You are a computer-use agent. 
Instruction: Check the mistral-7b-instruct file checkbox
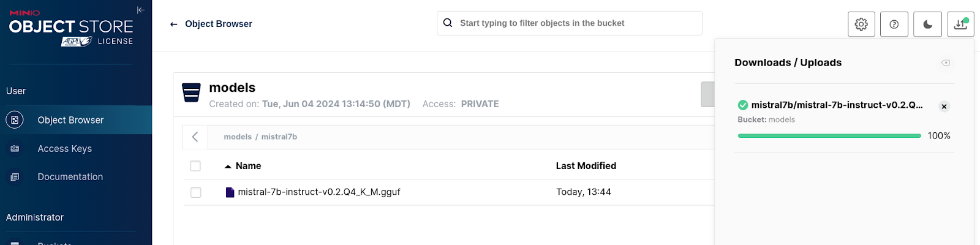click(195, 192)
